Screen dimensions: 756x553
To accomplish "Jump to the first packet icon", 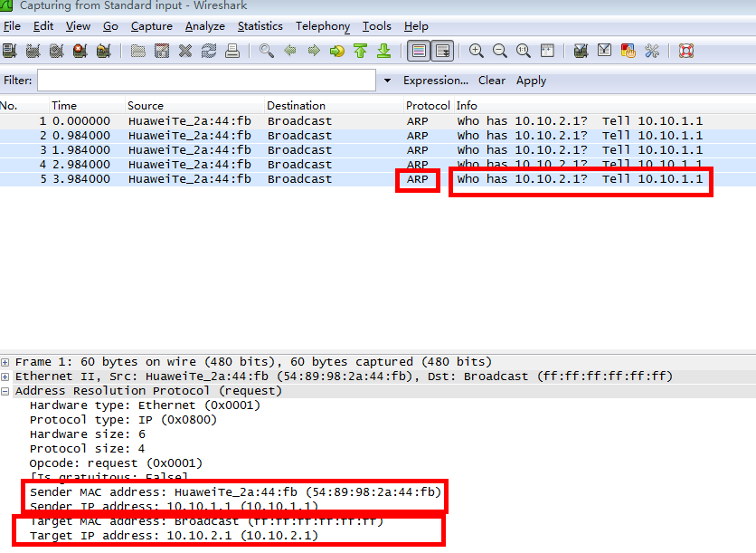I will pyautogui.click(x=361, y=51).
